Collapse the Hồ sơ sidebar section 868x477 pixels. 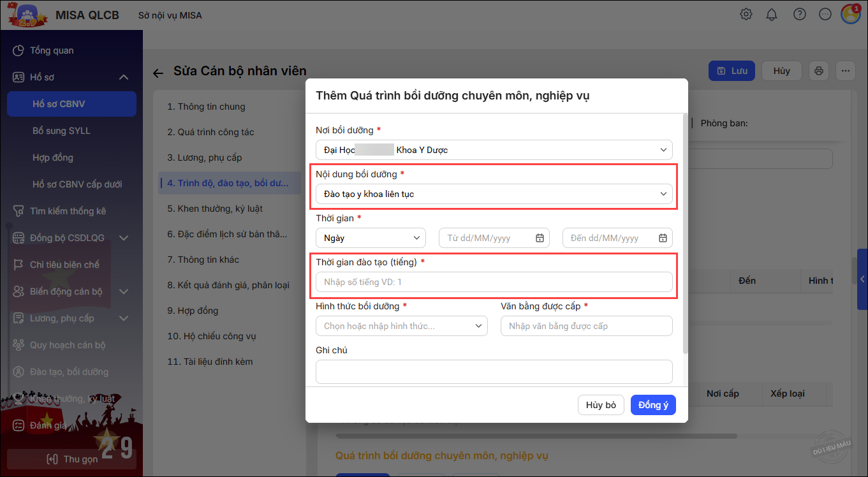[x=124, y=77]
